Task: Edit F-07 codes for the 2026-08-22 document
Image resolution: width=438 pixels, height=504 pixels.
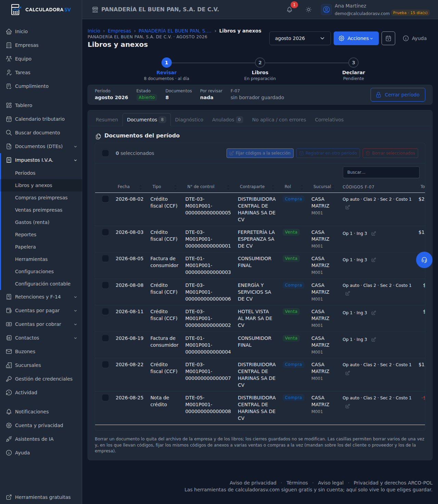Action: click(348, 373)
